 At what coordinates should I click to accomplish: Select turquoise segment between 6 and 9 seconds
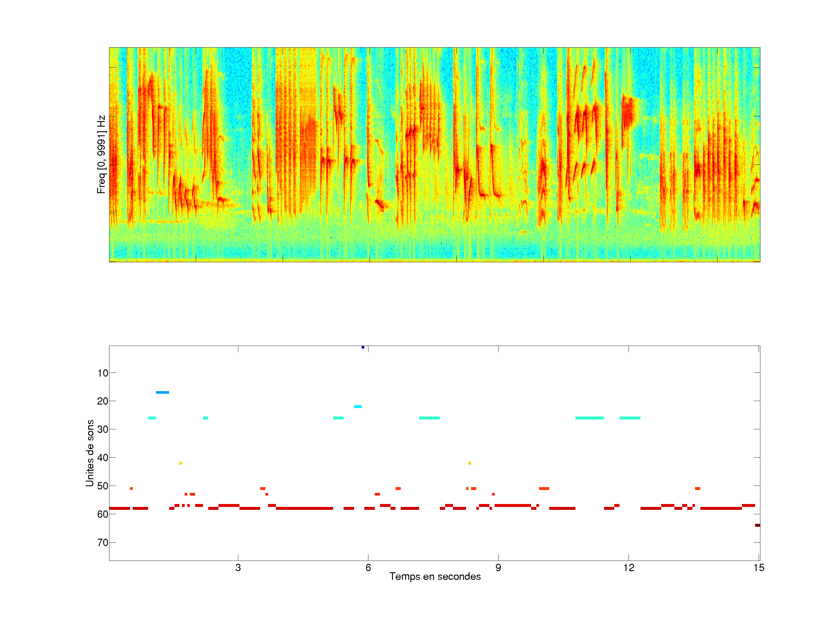[429, 418]
